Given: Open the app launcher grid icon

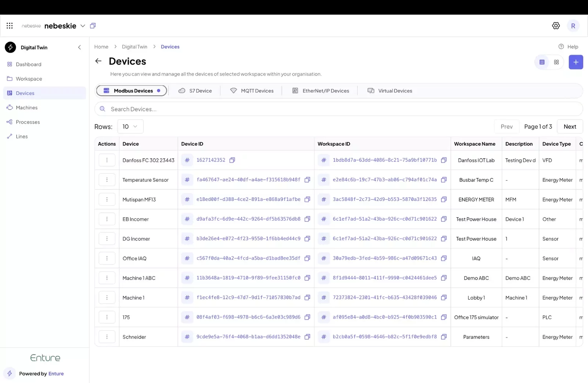Looking at the screenshot, I should [10, 26].
